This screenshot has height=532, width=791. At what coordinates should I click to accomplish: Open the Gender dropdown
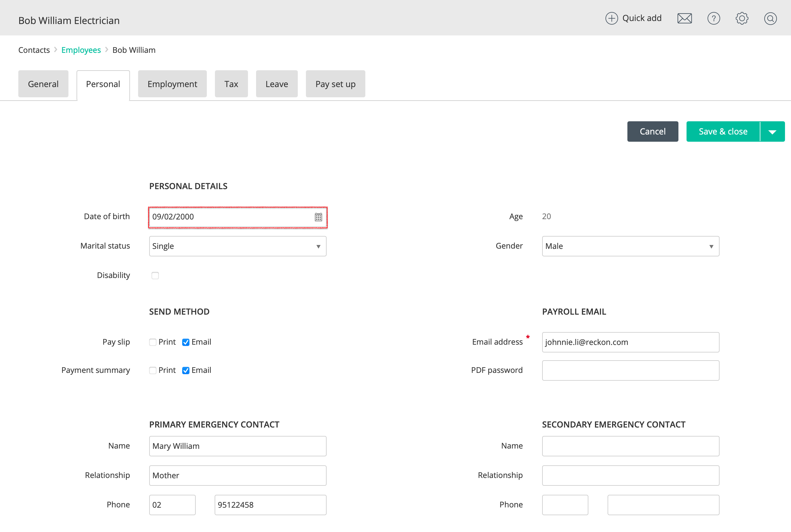(x=631, y=246)
